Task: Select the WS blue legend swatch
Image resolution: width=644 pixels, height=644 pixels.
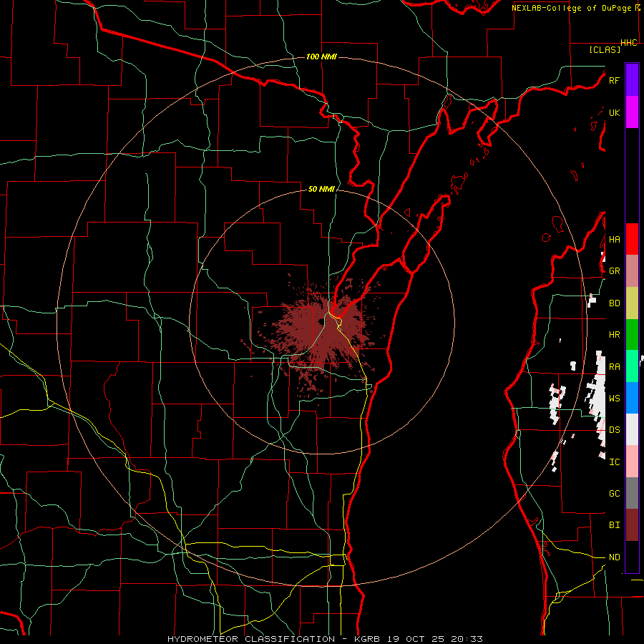Action: [632, 398]
